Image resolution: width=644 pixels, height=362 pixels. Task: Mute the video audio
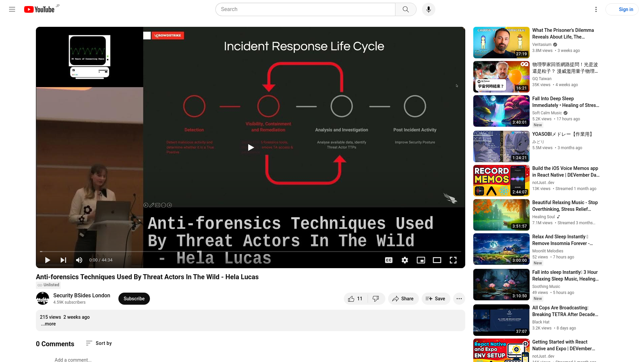[79, 260]
